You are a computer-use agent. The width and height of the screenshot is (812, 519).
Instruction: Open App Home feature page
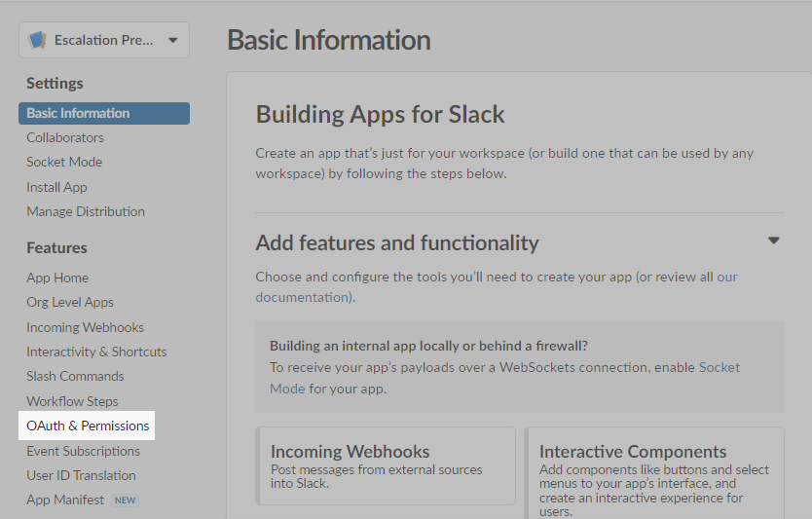point(57,278)
